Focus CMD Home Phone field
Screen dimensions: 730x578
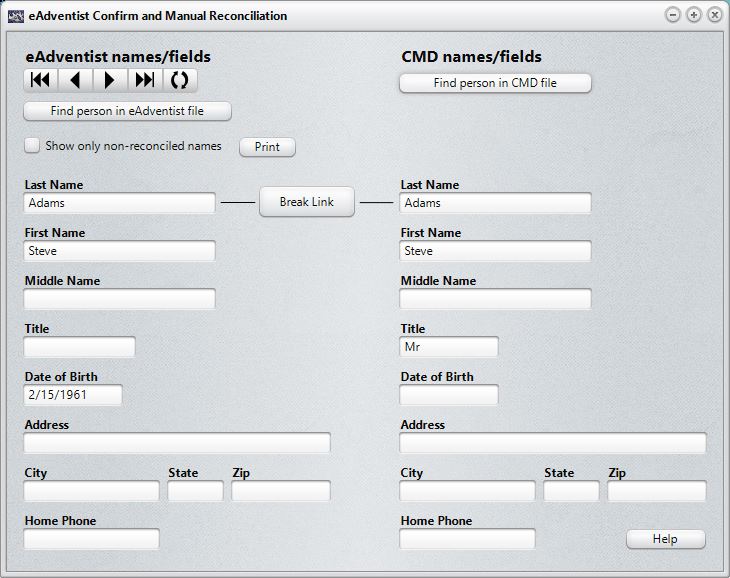(467, 538)
